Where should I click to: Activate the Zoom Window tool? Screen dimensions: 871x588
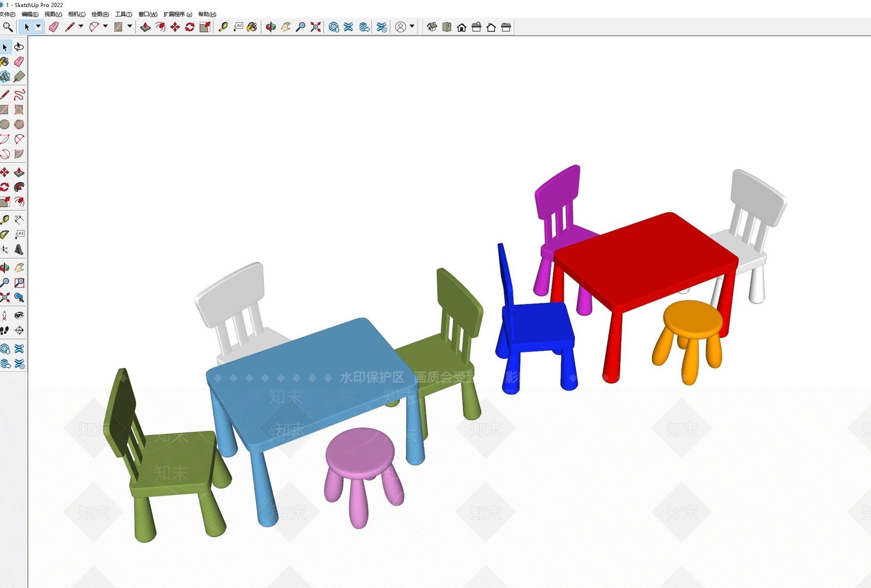pos(19,282)
